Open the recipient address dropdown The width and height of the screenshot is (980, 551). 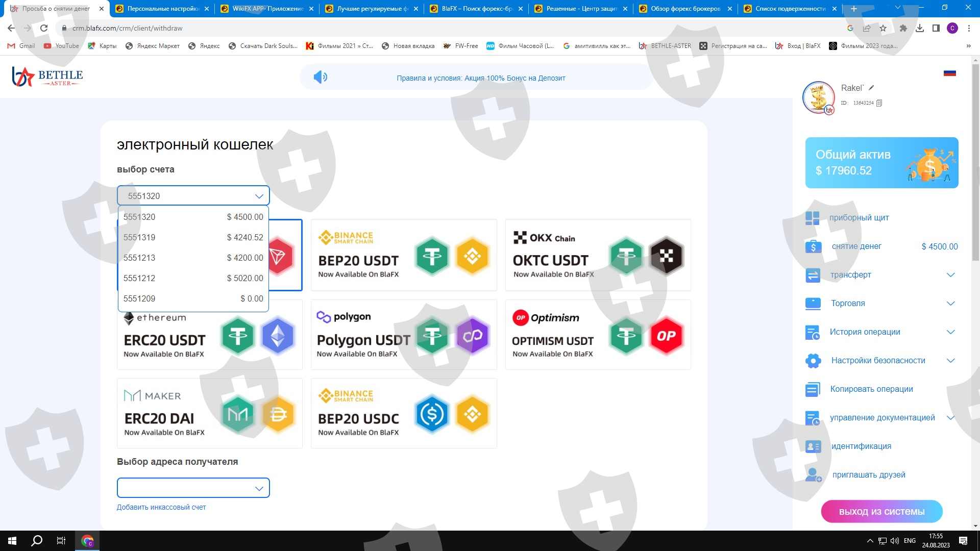coord(193,488)
